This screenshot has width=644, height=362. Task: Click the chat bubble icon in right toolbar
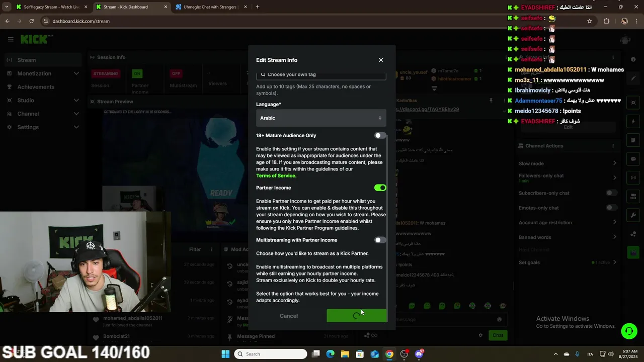click(633, 159)
